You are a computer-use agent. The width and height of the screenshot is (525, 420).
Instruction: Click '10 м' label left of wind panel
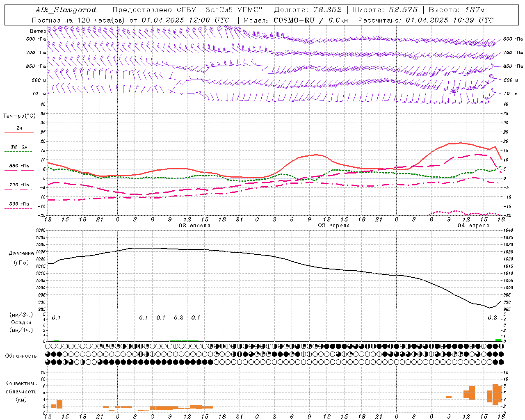pos(39,94)
